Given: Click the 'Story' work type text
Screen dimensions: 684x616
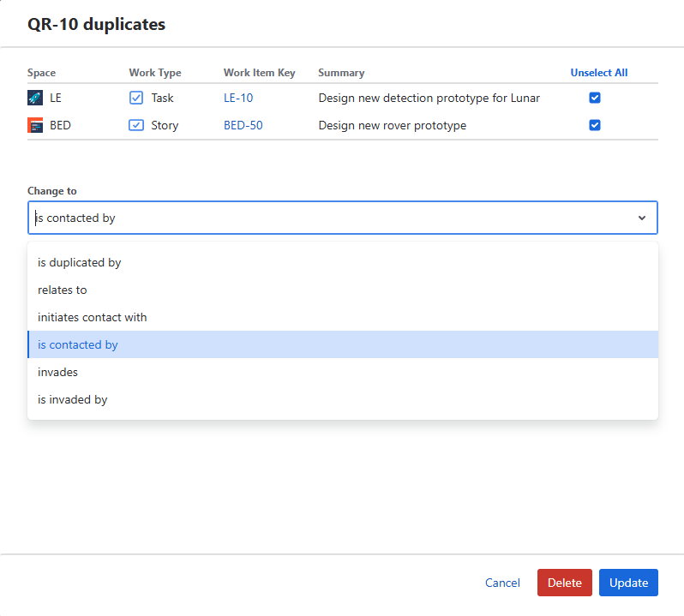Looking at the screenshot, I should pyautogui.click(x=165, y=126).
